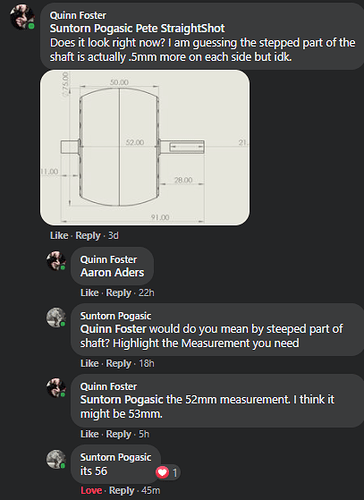Reply to the comment posted 18h ago
364x500 pixels.
[118, 363]
